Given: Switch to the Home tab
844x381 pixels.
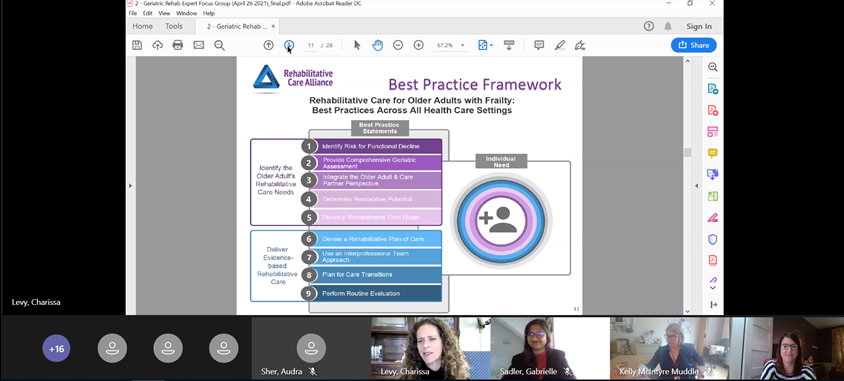Looking at the screenshot, I should [x=143, y=26].
